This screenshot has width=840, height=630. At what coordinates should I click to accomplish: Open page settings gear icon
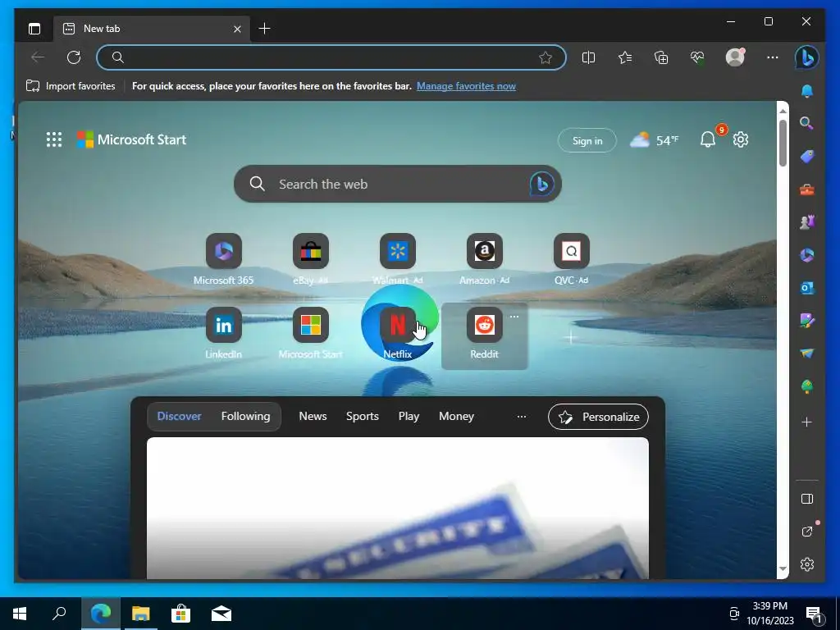[741, 139]
